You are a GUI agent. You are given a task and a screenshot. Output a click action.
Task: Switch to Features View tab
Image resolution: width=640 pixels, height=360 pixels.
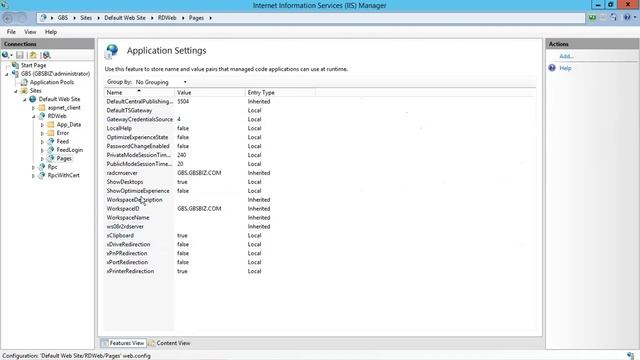pos(123,343)
